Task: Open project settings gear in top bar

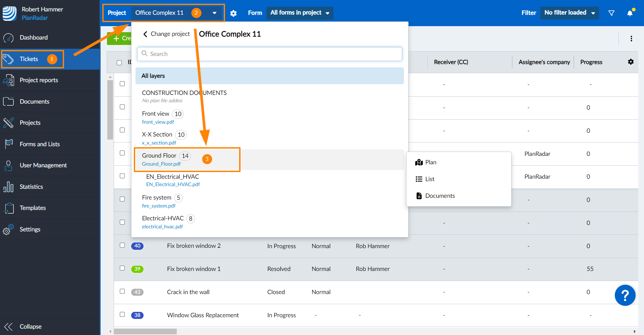Action: (233, 13)
